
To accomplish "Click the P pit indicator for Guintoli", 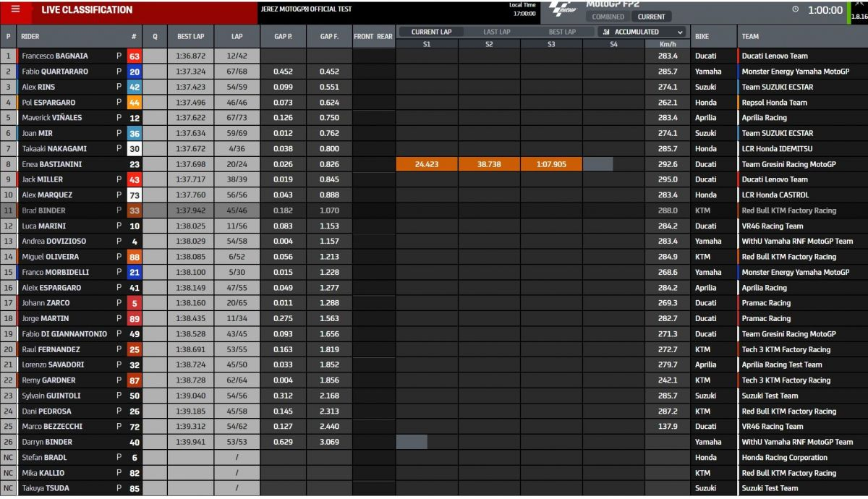I will [119, 396].
